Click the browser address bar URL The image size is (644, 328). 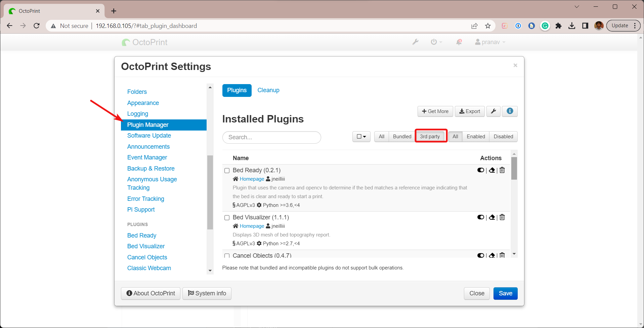click(x=146, y=26)
